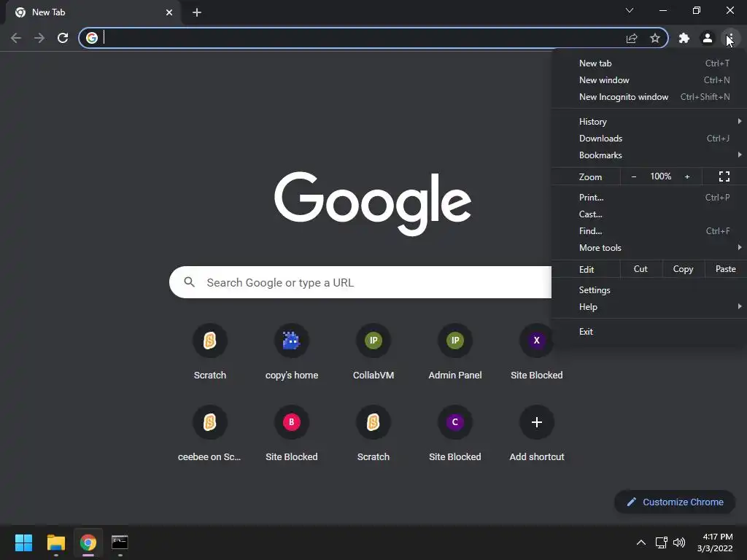Bookmark this tab with star icon
This screenshot has width=747, height=560.
pyautogui.click(x=655, y=38)
